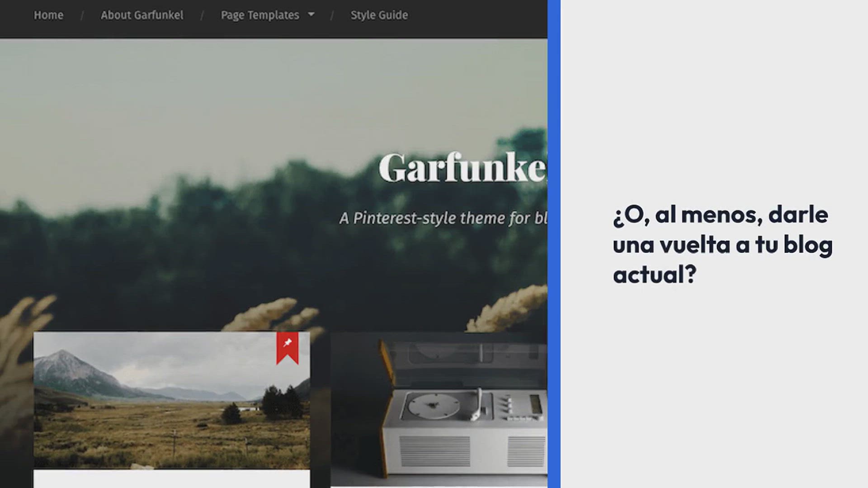
Task: Click the slash separator before Style Guide
Action: 332,16
